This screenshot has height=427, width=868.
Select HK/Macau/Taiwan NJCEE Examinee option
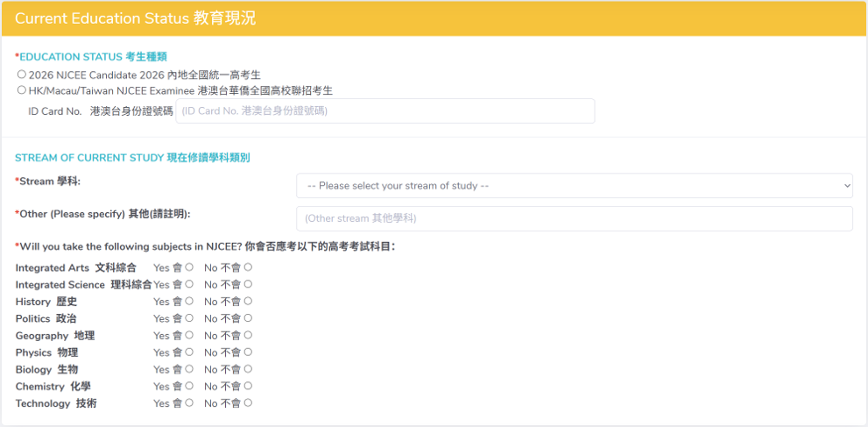click(x=22, y=90)
